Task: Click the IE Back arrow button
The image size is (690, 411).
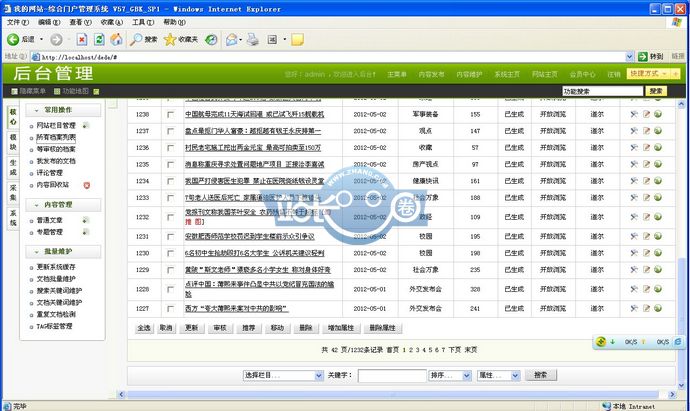Action: [13, 40]
